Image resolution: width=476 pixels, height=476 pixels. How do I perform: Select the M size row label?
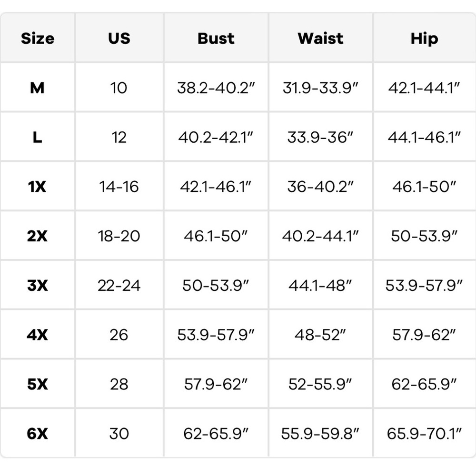pyautogui.click(x=37, y=88)
